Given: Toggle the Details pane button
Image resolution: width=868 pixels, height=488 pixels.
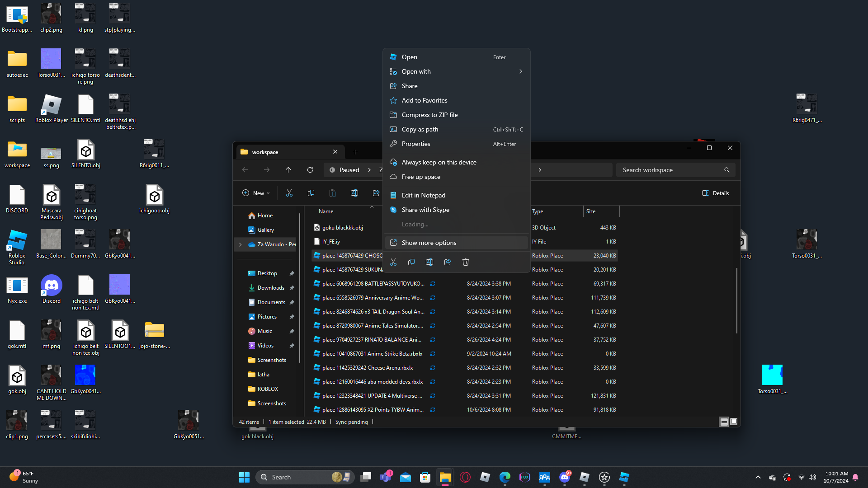Looking at the screenshot, I should pyautogui.click(x=715, y=193).
